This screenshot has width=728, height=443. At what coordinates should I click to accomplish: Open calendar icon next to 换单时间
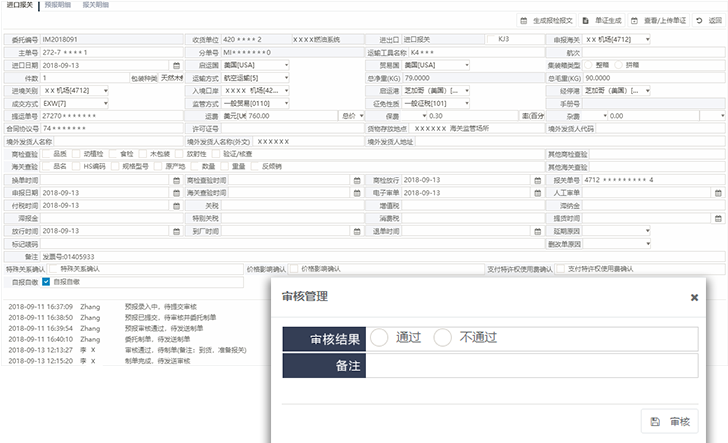tap(176, 180)
